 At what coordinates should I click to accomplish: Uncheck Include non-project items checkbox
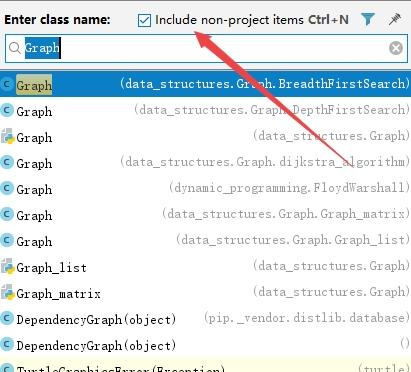tap(144, 20)
